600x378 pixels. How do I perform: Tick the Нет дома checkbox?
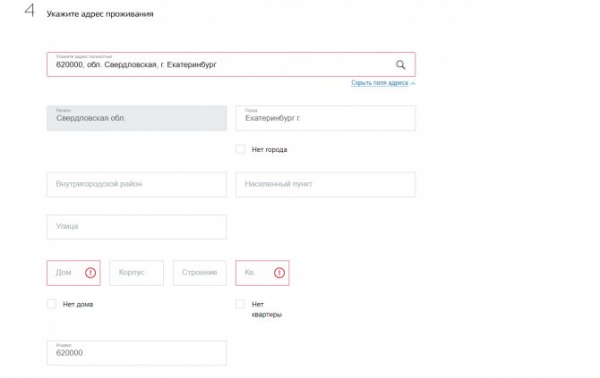pos(51,304)
